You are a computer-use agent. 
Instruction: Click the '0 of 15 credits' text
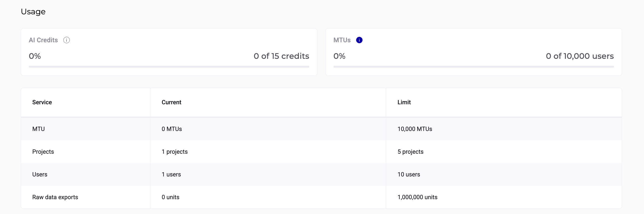tap(281, 56)
